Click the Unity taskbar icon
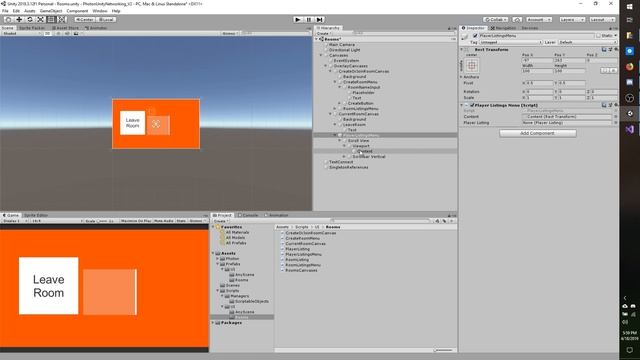This screenshot has height=360, width=640. point(629,113)
